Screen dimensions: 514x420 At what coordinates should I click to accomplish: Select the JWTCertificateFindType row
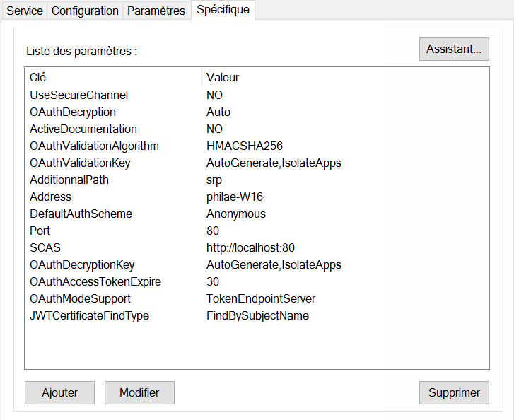tap(89, 315)
